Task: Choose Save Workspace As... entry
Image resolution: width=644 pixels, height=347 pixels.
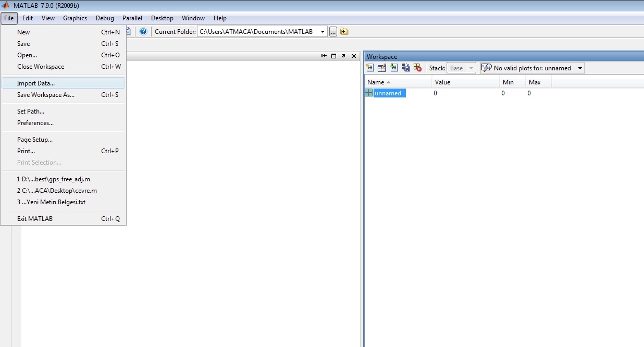Action: coord(63,95)
